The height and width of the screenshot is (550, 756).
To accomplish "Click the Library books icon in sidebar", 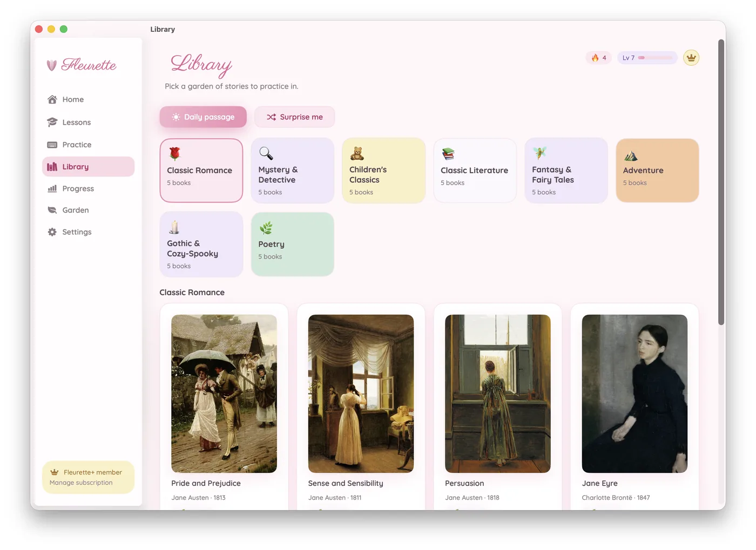I will [x=52, y=167].
